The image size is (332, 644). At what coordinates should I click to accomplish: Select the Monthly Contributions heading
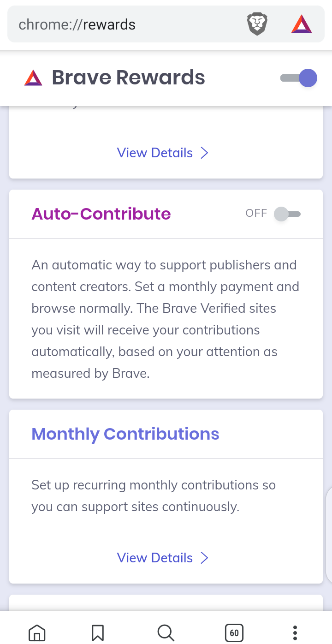pos(125,434)
